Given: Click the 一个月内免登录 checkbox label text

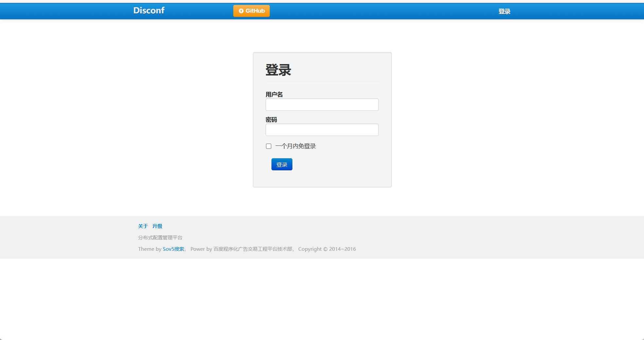Looking at the screenshot, I should (295, 146).
